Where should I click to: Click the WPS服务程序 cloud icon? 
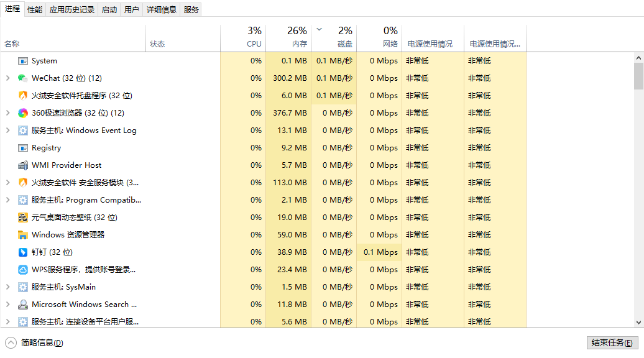coord(23,270)
